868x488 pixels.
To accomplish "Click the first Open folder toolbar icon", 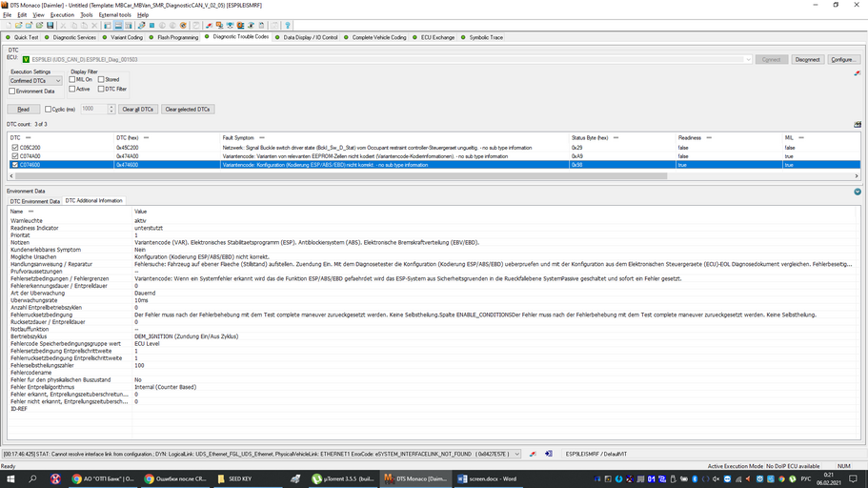I will click(18, 26).
